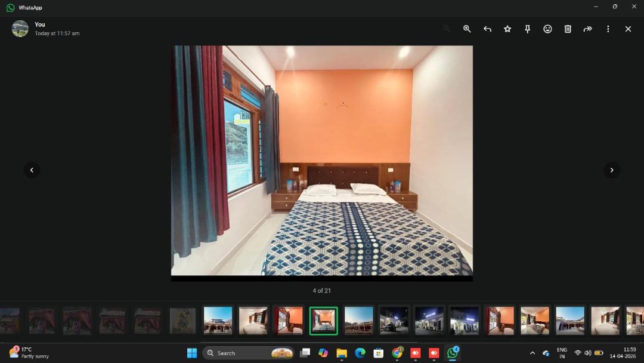The width and height of the screenshot is (644, 363).
Task: Select the highlighted bedroom thumbnail
Action: click(323, 321)
